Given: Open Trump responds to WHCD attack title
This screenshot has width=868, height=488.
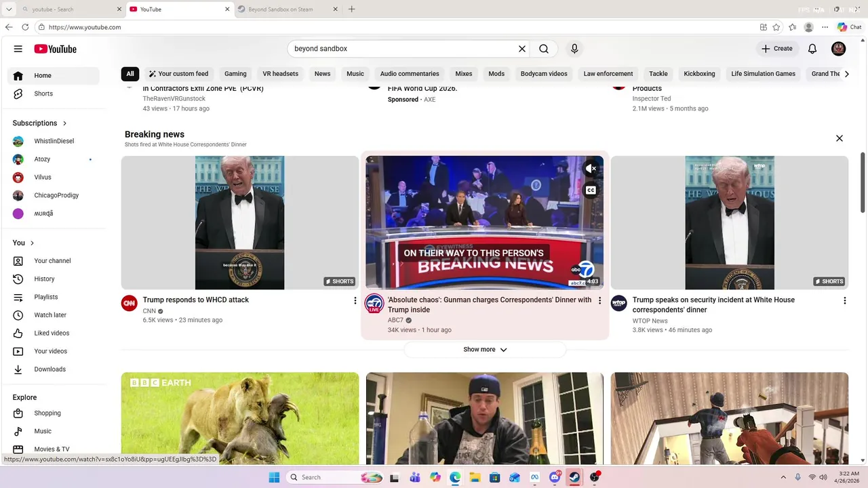Looking at the screenshot, I should point(196,300).
